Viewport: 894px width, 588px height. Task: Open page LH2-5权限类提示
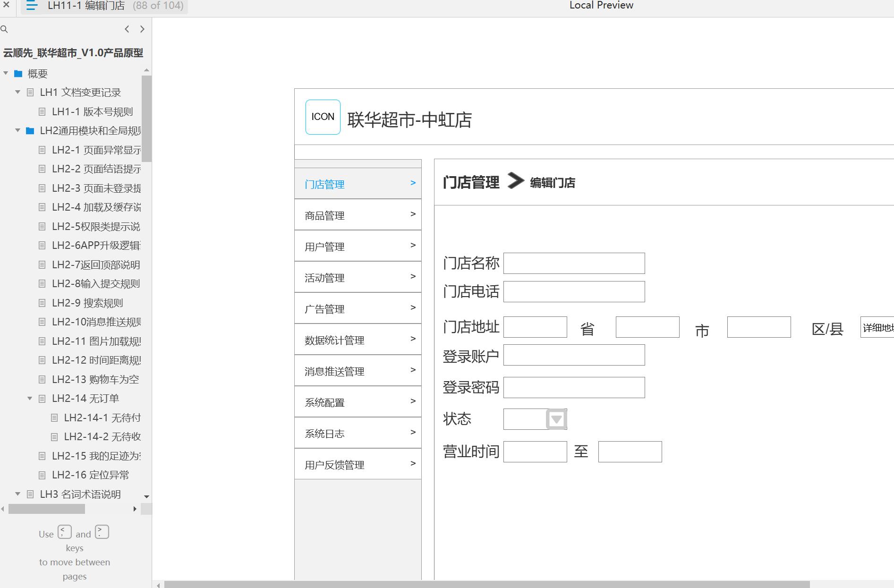96,227
